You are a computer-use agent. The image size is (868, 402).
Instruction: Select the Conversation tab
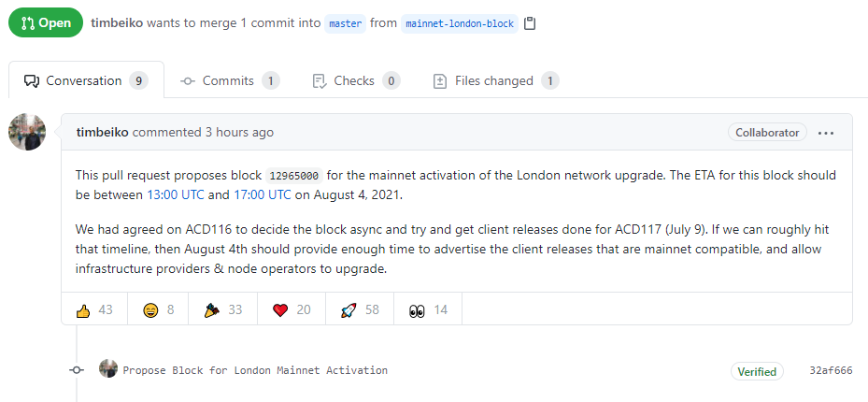(85, 81)
